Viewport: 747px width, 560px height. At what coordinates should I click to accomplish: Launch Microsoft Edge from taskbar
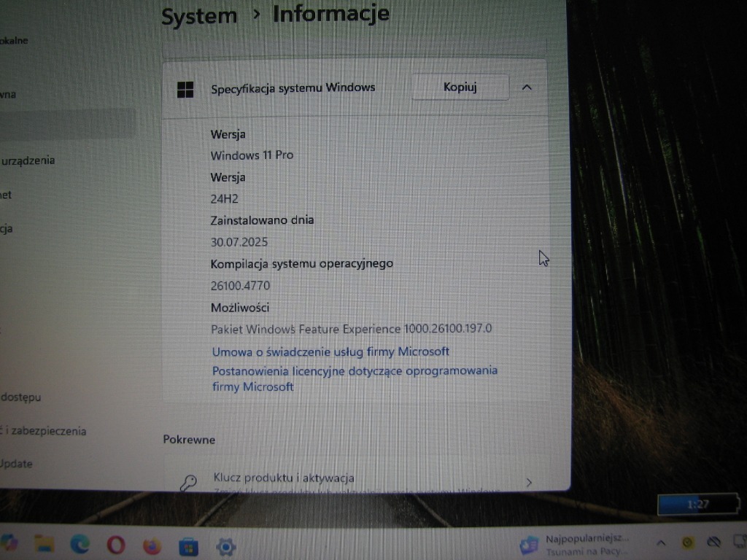point(80,545)
